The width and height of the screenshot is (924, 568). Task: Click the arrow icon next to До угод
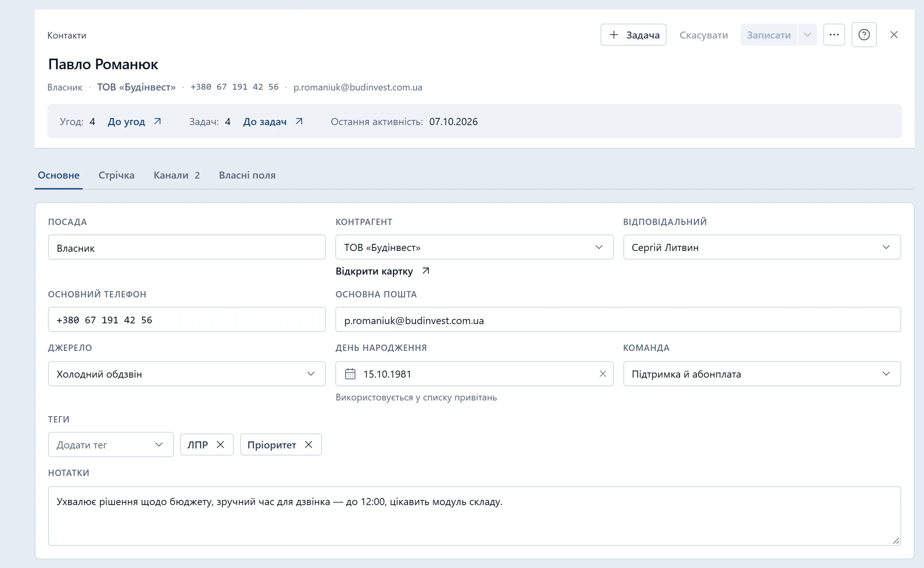157,121
